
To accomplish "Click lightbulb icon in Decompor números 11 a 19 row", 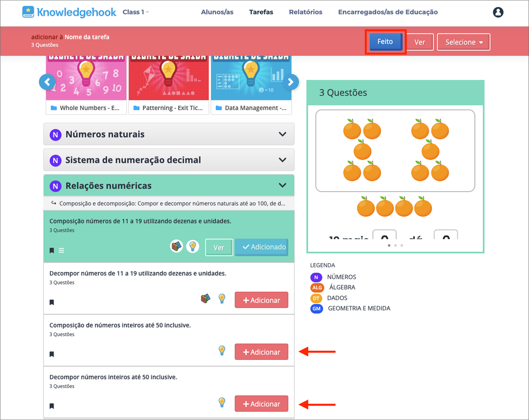I will tap(222, 298).
